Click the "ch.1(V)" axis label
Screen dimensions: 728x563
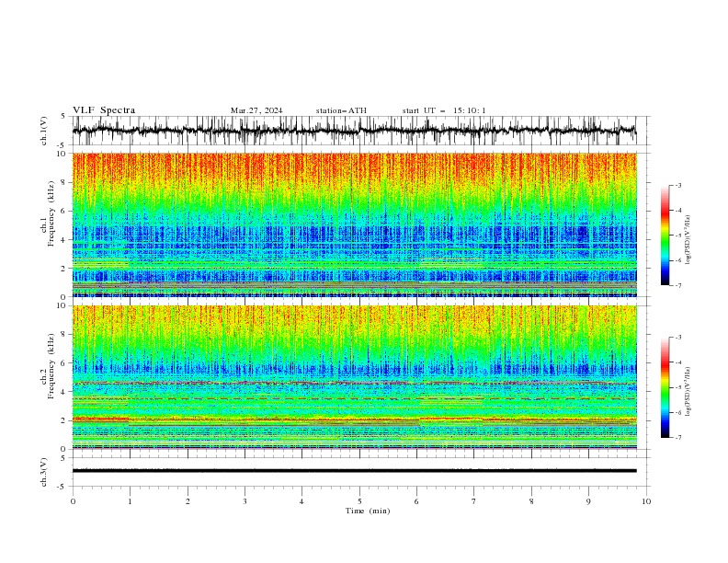44,131
